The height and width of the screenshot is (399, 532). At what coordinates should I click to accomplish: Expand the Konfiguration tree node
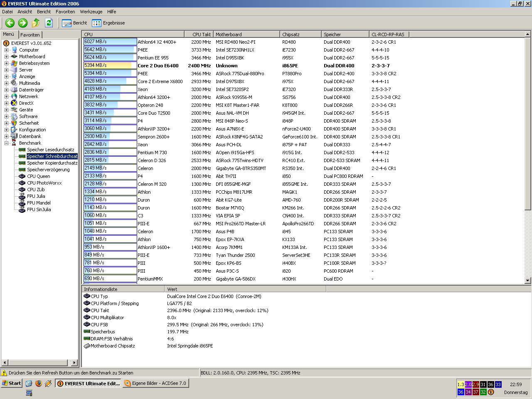pyautogui.click(x=6, y=130)
